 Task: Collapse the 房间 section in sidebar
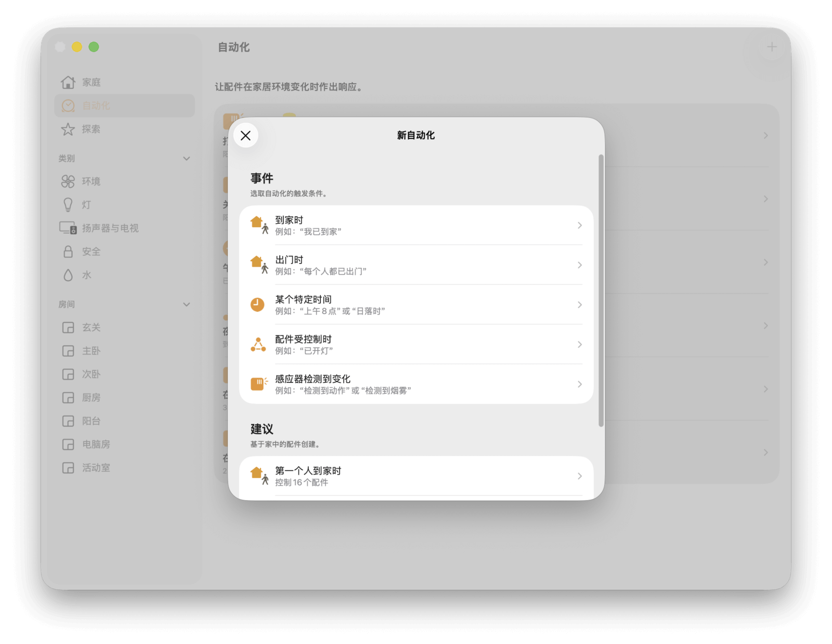pyautogui.click(x=187, y=305)
